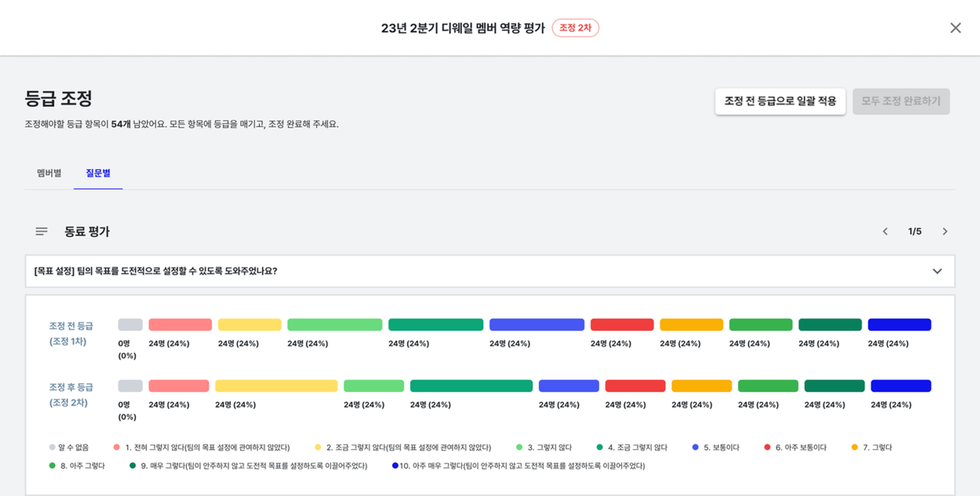The height and width of the screenshot is (496, 980).
Task: Click the left pagination arrow for questions
Action: 885,231
